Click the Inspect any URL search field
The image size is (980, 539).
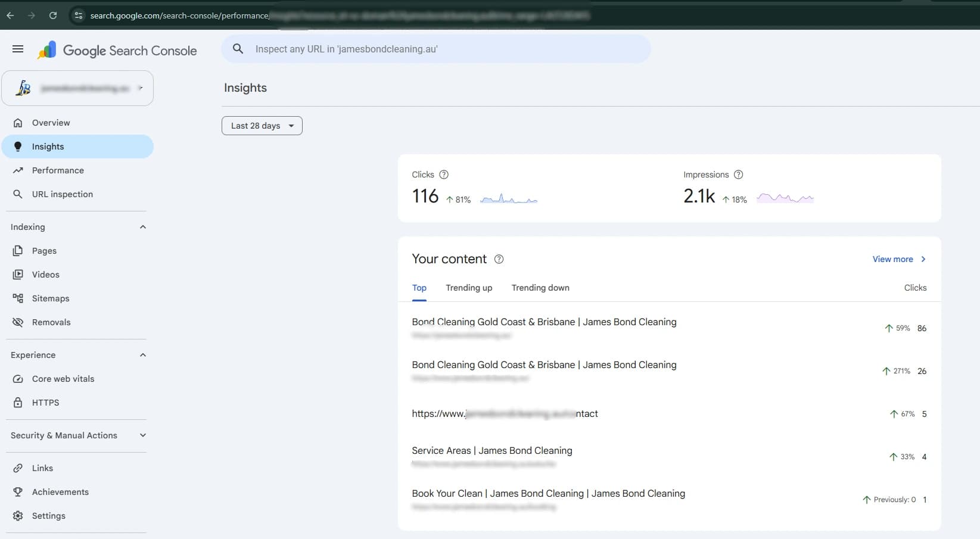(x=435, y=49)
